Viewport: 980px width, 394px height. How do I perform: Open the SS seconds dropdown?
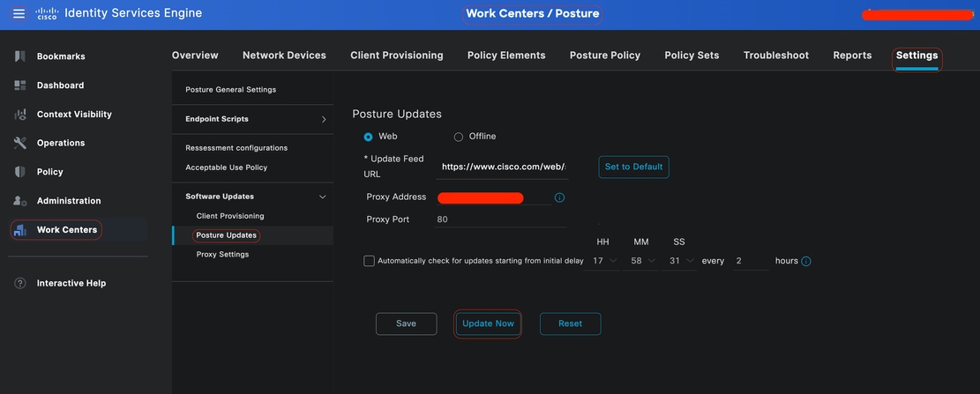(679, 261)
